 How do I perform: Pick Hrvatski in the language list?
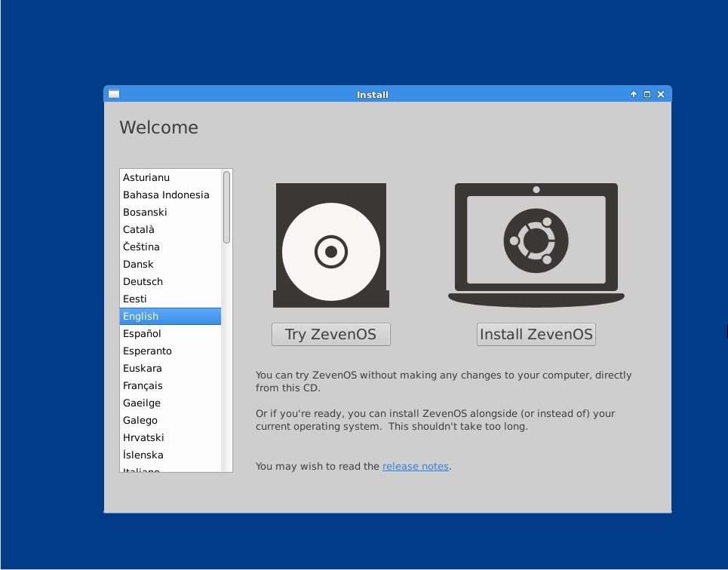coord(170,437)
